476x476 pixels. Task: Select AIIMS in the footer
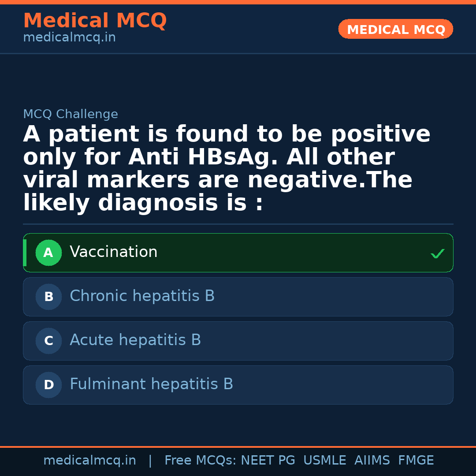(372, 461)
